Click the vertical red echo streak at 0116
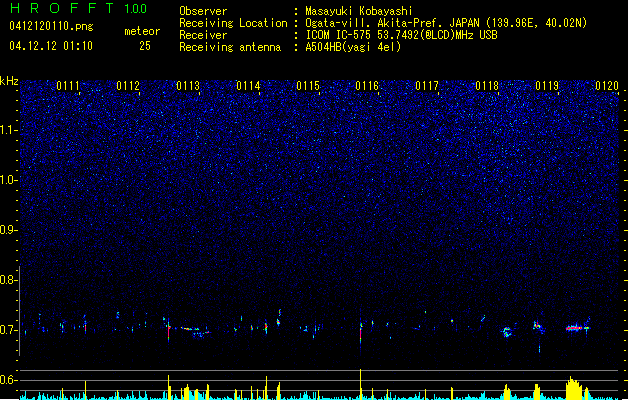629x400 pixels. pyautogui.click(x=361, y=334)
